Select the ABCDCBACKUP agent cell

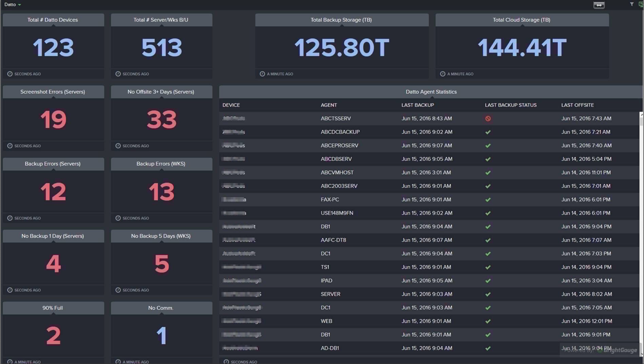pyautogui.click(x=340, y=132)
